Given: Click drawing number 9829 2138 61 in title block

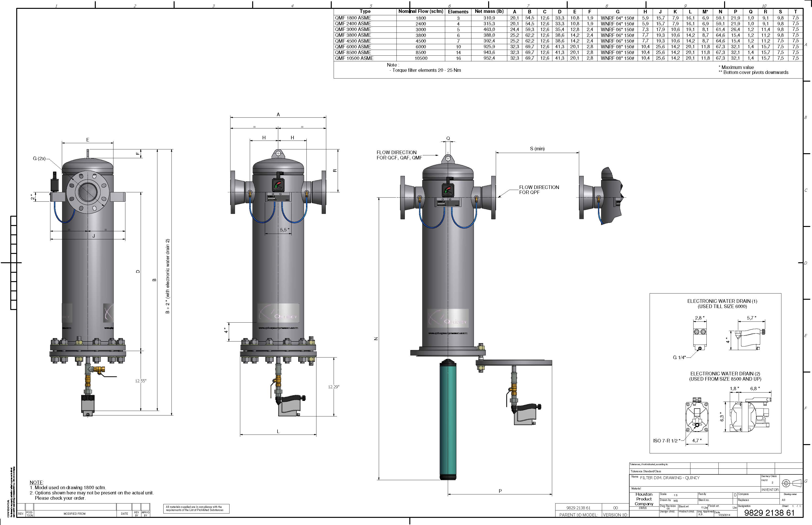Looking at the screenshot, I should click(769, 513).
